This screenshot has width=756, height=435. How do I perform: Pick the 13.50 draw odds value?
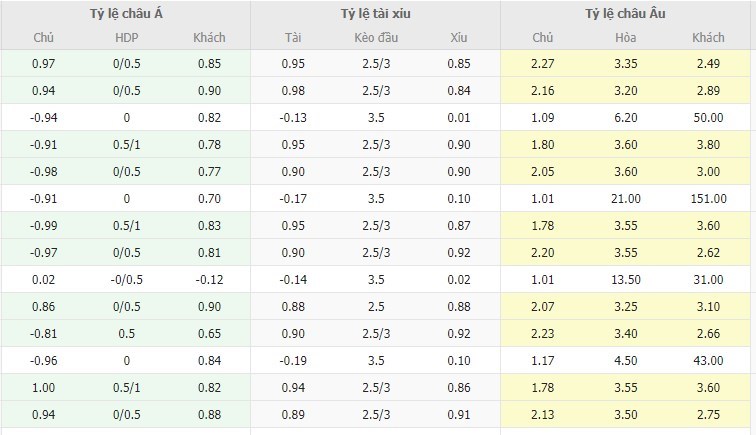[x=626, y=280]
